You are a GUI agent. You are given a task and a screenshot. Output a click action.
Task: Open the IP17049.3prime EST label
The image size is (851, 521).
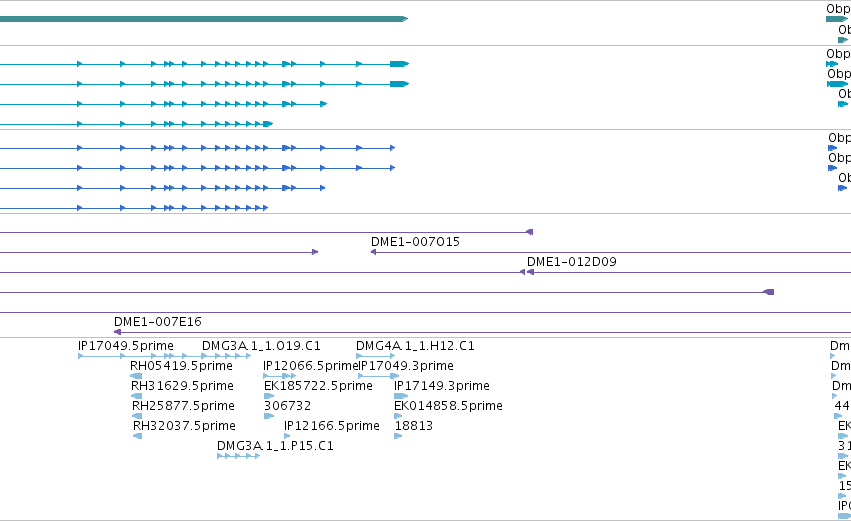click(406, 366)
